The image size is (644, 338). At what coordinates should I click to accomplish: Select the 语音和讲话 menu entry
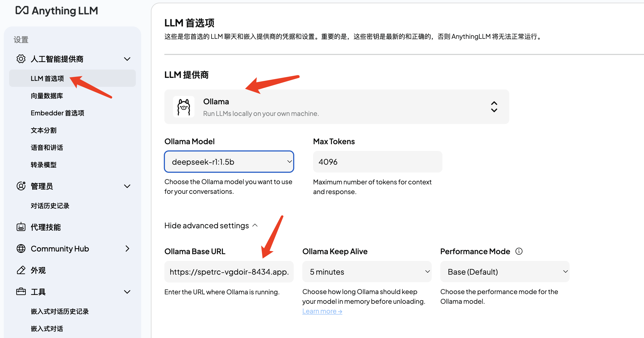click(47, 147)
